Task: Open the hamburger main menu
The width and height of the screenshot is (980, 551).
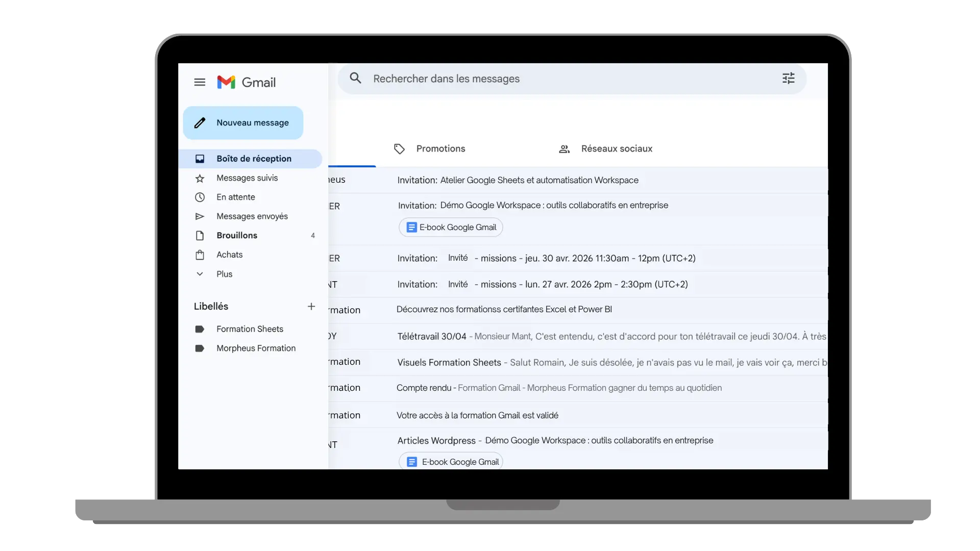Action: (200, 82)
